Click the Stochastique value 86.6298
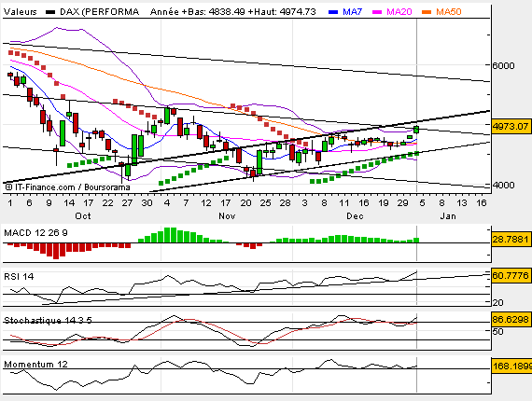532x401 pixels. 511,319
